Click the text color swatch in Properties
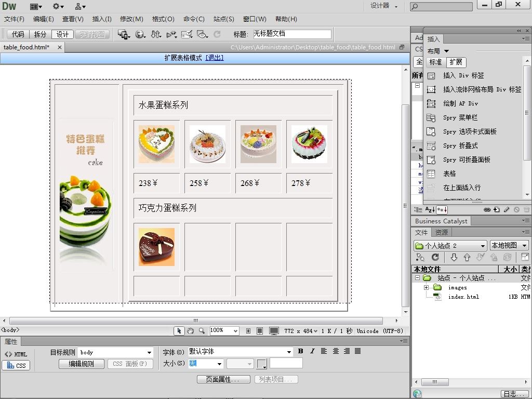The image size is (532, 399). point(262,364)
